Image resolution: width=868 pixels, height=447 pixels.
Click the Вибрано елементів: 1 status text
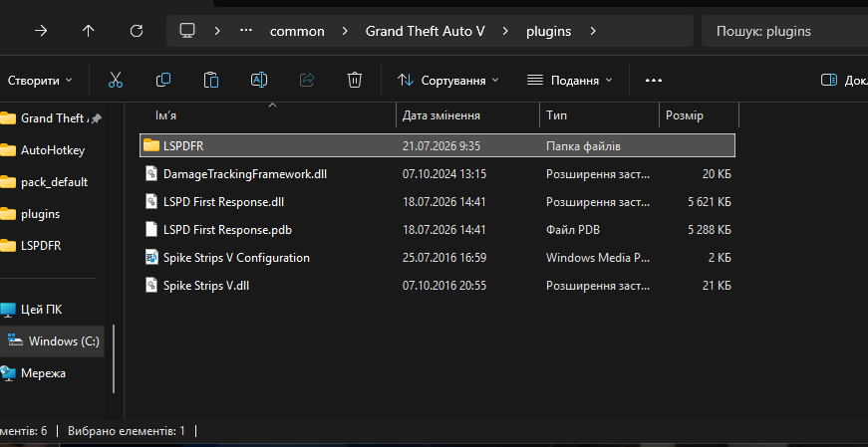tap(127, 431)
